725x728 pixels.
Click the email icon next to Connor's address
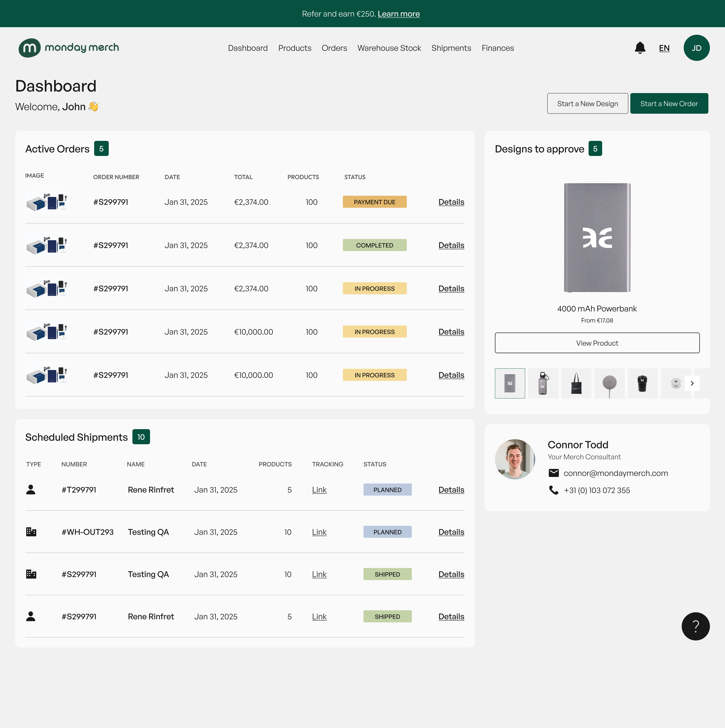554,472
